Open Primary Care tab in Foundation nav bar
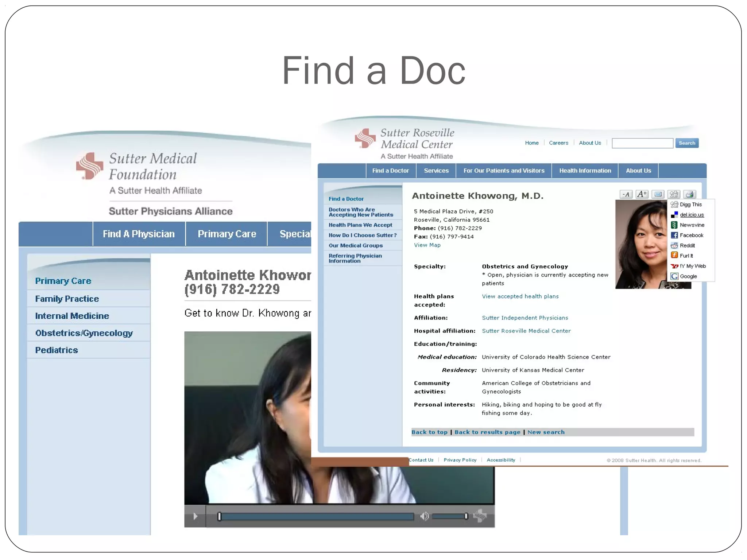 pyautogui.click(x=227, y=234)
